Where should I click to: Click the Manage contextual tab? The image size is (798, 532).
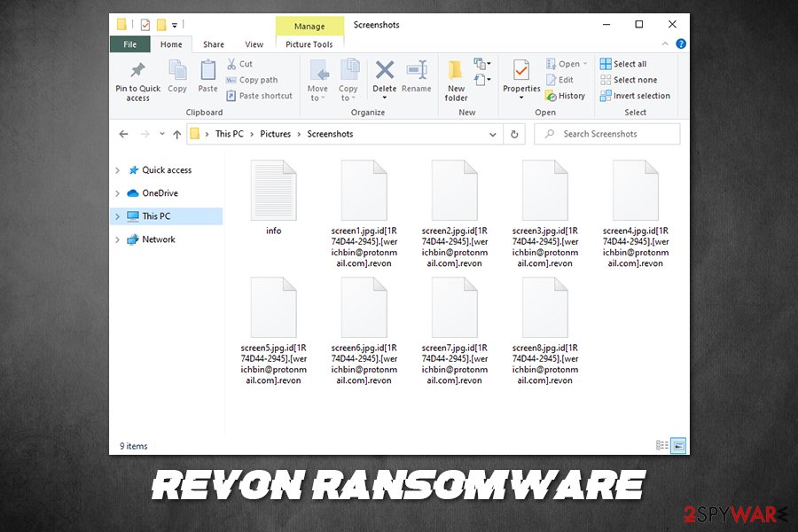click(x=309, y=26)
